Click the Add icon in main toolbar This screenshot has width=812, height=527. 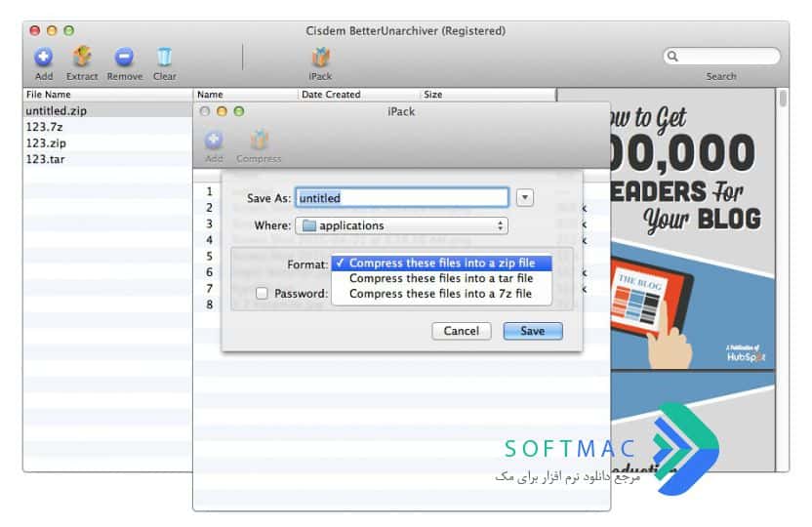coord(44,57)
